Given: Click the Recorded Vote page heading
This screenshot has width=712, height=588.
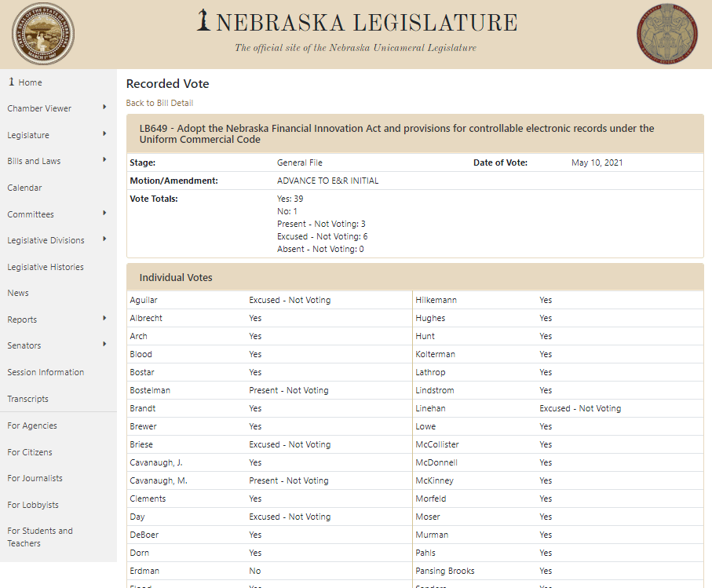Looking at the screenshot, I should click(167, 84).
